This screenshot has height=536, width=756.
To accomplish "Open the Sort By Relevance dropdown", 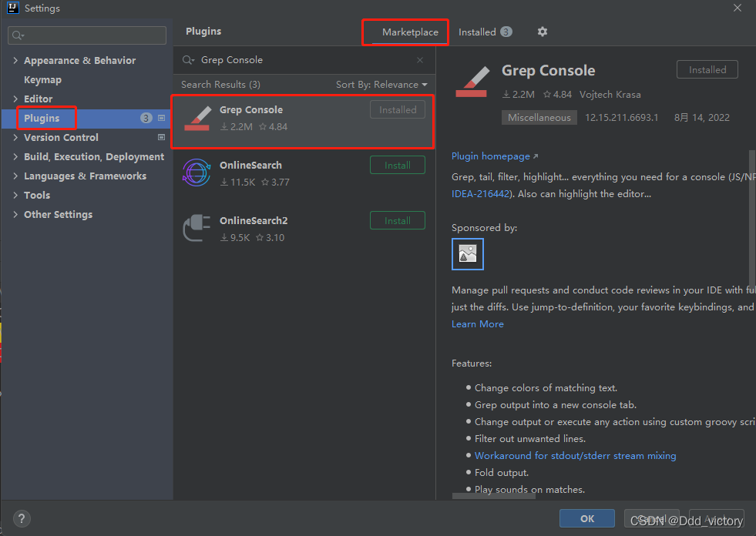I will coord(381,85).
